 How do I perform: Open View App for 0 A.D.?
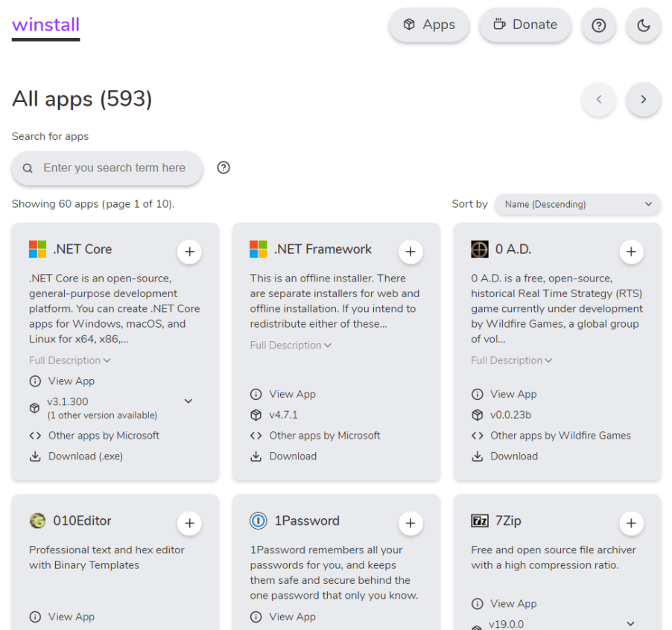click(504, 394)
